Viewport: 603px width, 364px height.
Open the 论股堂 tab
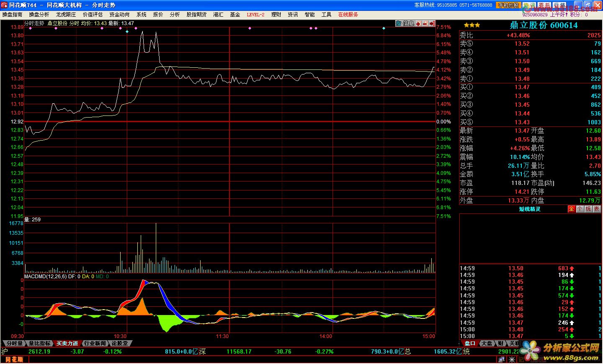(x=120, y=343)
